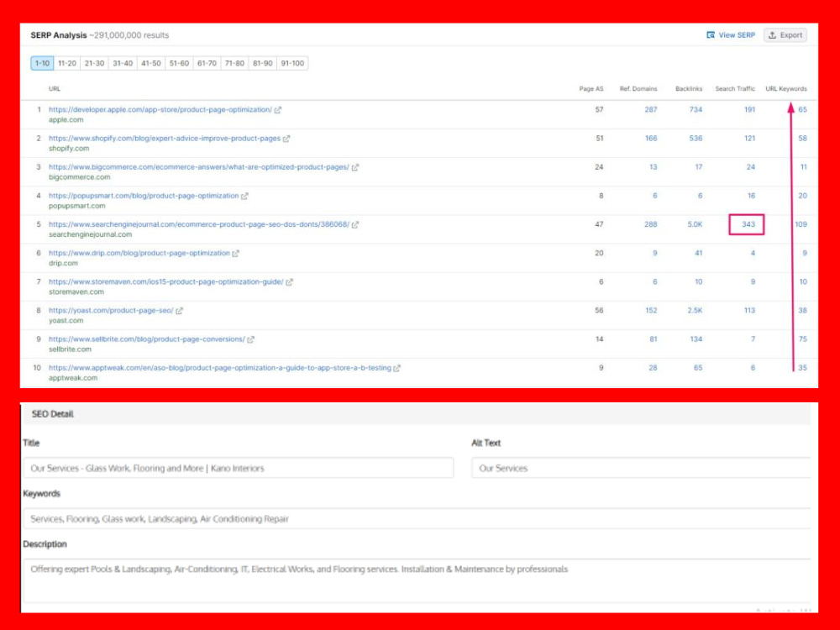
Task: Click URL keywords value 109 for searchenginejournal.com
Action: click(801, 224)
